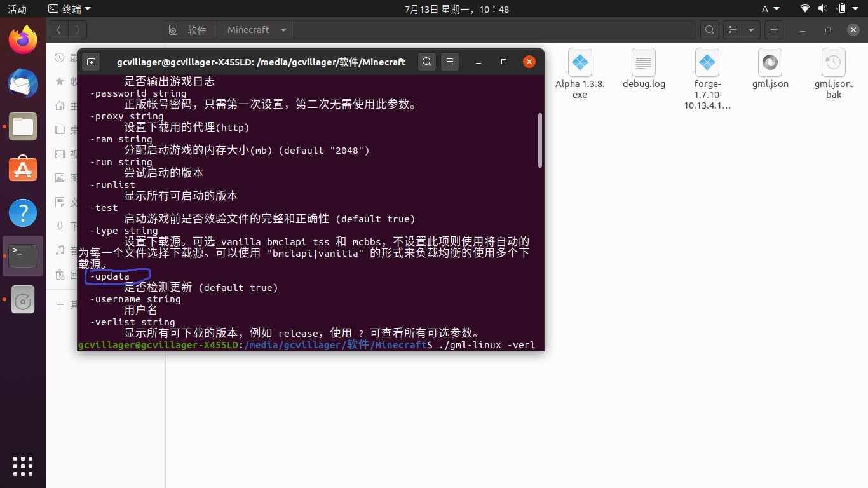Show applications grid in the dock
Screen dimensions: 868x488
point(23,466)
